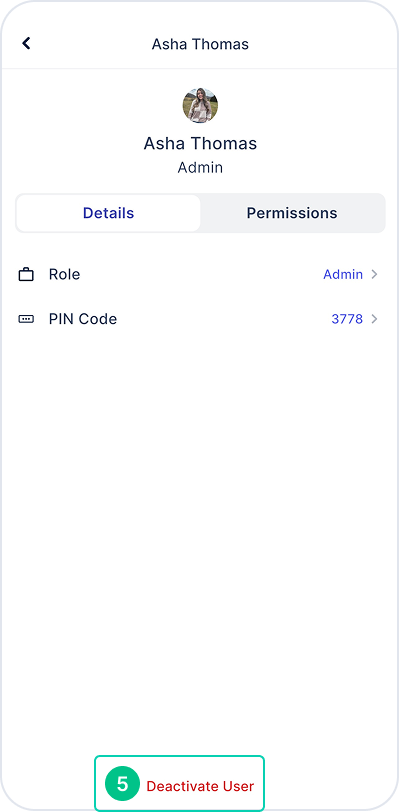Click the empty space between Role and Admin
This screenshot has height=812, width=399.
[202, 274]
